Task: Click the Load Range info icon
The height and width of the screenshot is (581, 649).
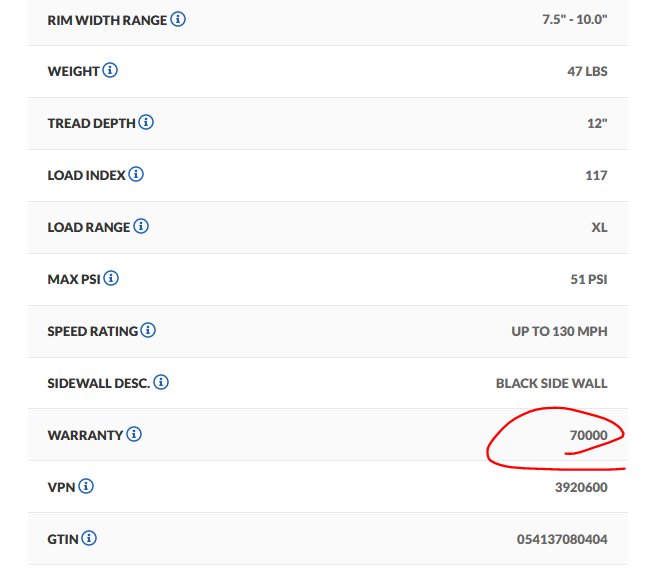Action: click(141, 226)
